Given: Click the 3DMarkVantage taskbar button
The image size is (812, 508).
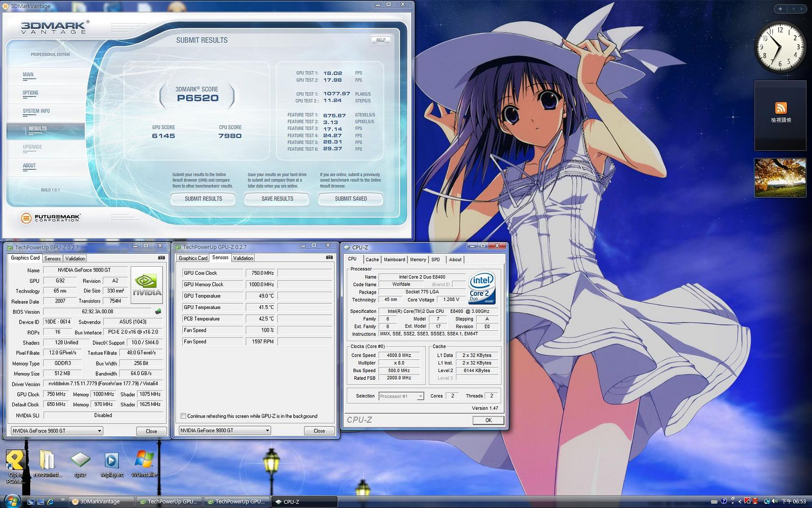Looking at the screenshot, I should [x=101, y=501].
